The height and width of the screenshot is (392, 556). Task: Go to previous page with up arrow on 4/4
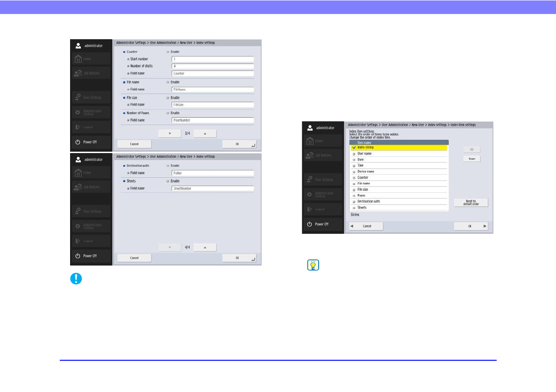click(205, 247)
